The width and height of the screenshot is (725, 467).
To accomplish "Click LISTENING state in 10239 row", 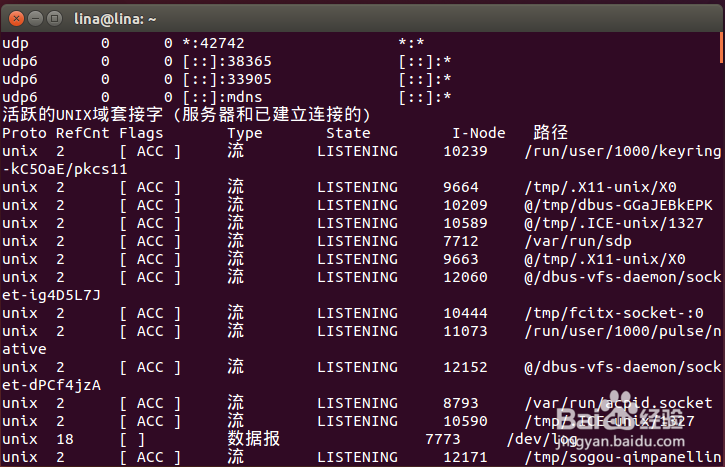I will click(357, 151).
